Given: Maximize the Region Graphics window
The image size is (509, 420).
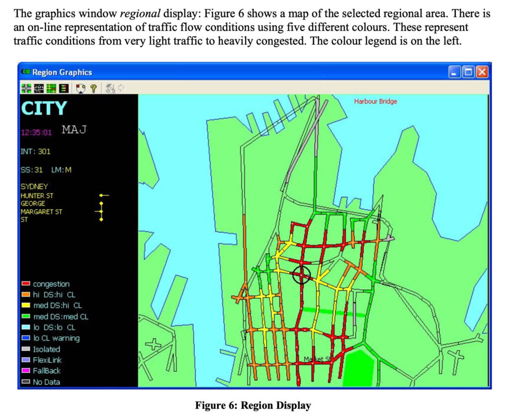Looking at the screenshot, I should pyautogui.click(x=468, y=72).
